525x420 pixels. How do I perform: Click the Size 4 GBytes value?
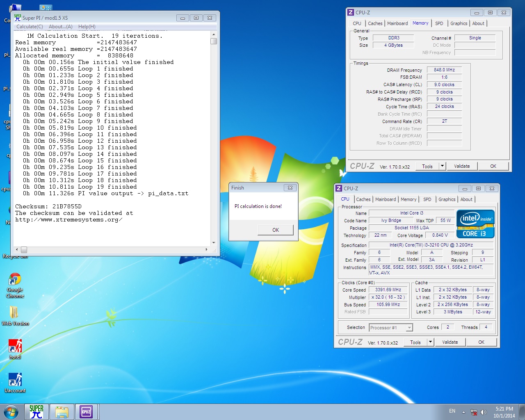tap(393, 45)
